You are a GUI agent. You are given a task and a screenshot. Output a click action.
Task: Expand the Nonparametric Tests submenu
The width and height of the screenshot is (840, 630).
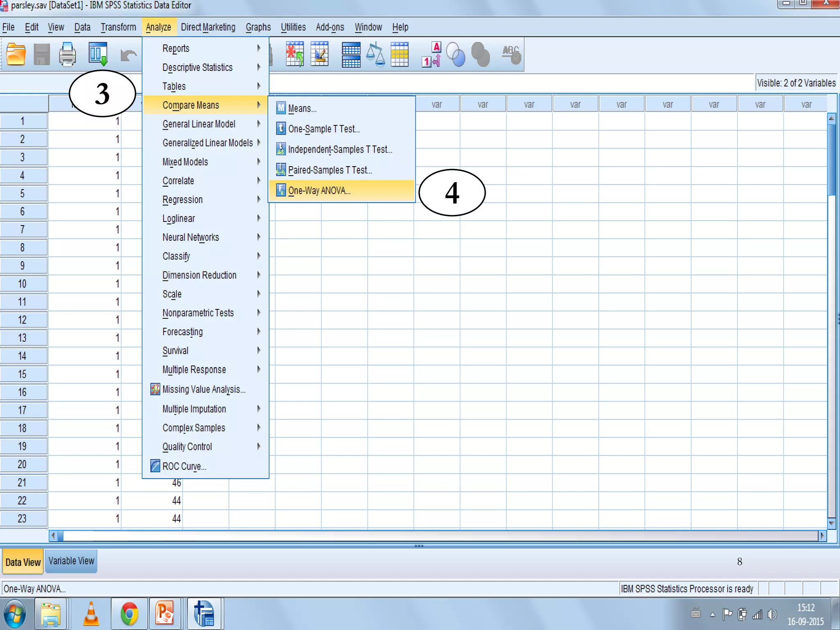[198, 313]
